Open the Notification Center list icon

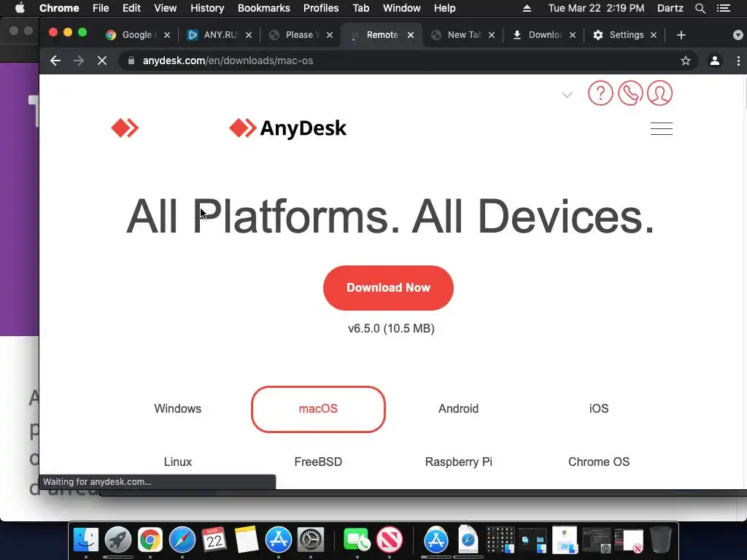tap(724, 8)
